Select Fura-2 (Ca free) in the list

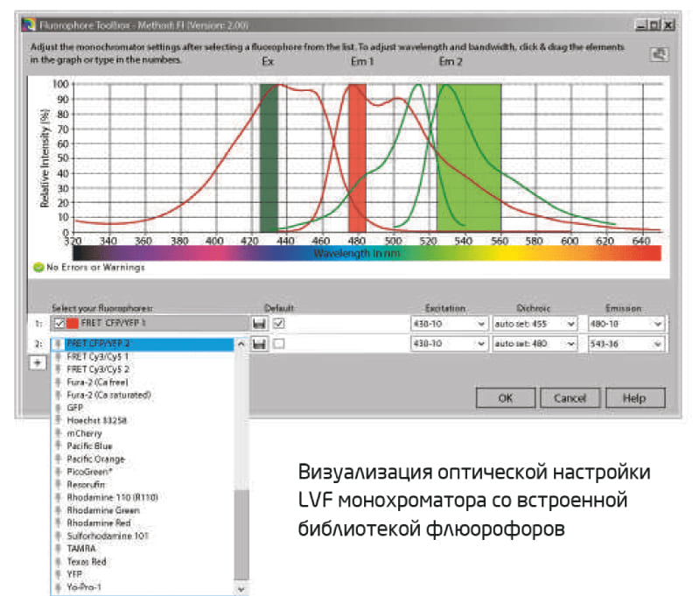click(143, 382)
